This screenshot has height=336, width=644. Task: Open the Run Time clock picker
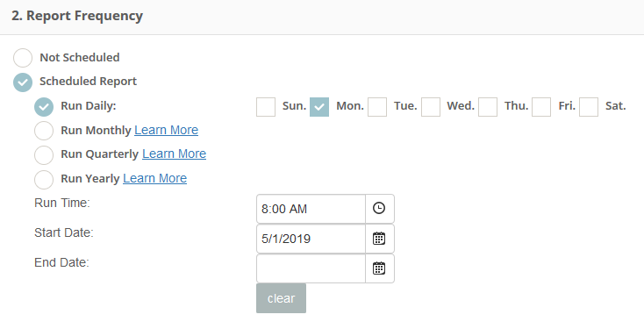pyautogui.click(x=379, y=209)
